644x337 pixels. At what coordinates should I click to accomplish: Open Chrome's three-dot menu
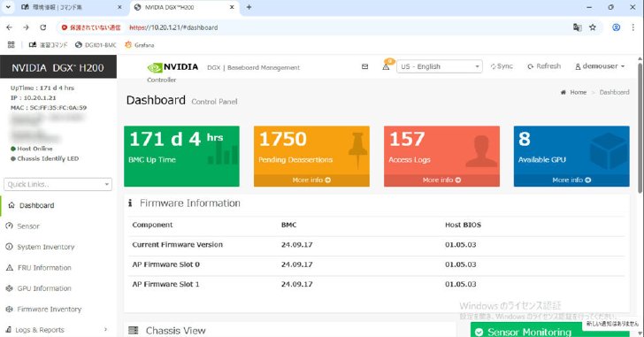[632, 27]
